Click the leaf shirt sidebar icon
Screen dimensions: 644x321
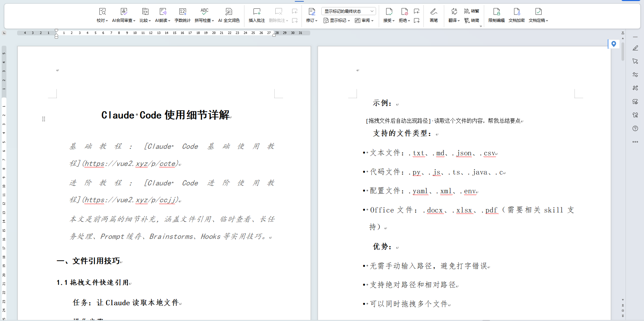[x=635, y=102]
